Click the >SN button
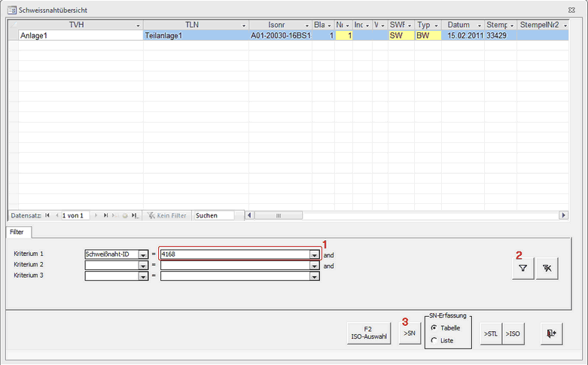Screen dimensions: 588x365 click(x=409, y=333)
